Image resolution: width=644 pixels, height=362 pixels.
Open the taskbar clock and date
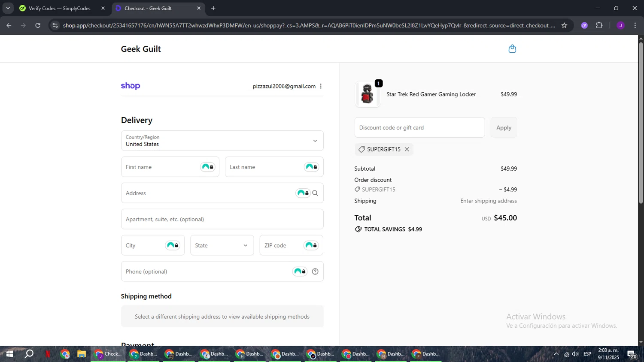[x=608, y=354]
